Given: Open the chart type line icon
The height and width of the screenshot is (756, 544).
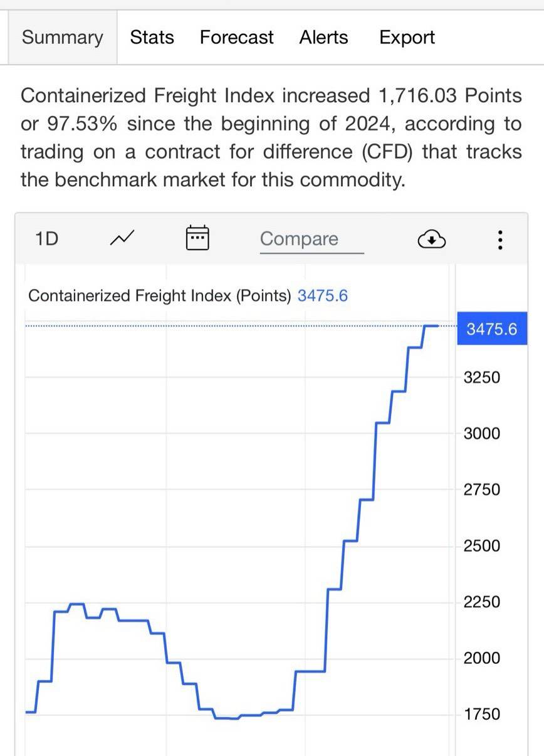Looking at the screenshot, I should pyautogui.click(x=122, y=238).
